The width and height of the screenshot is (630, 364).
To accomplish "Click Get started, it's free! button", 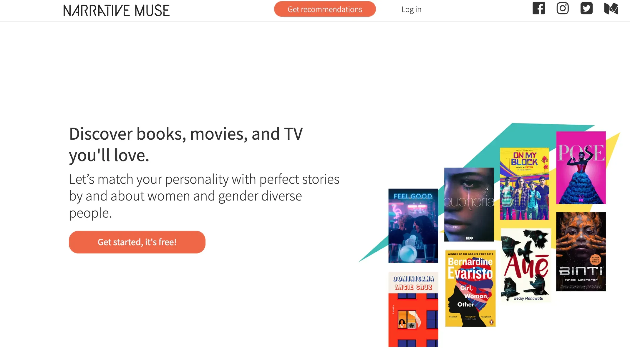I will point(137,242).
